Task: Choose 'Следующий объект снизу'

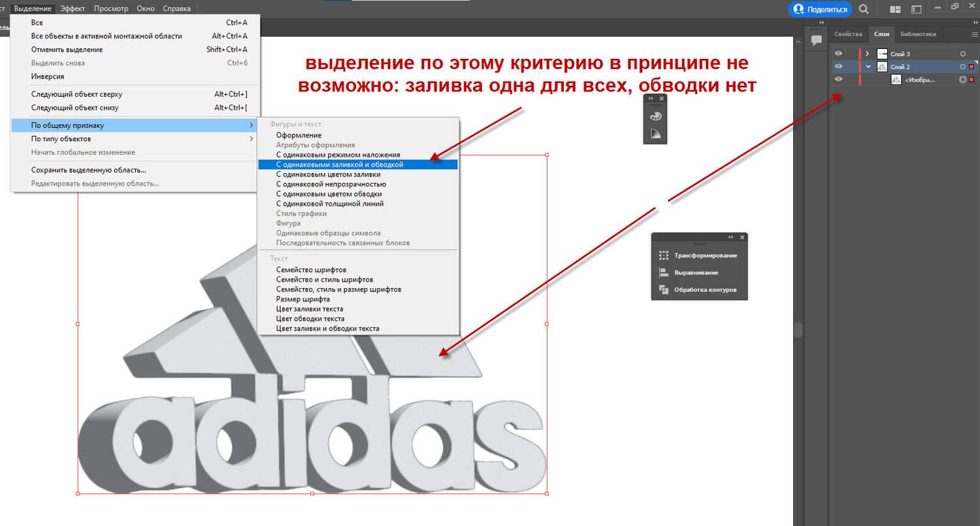Action: coord(135,108)
